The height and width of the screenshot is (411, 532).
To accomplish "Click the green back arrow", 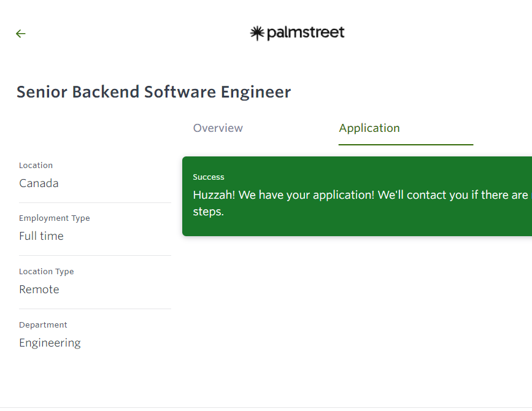I will (21, 34).
